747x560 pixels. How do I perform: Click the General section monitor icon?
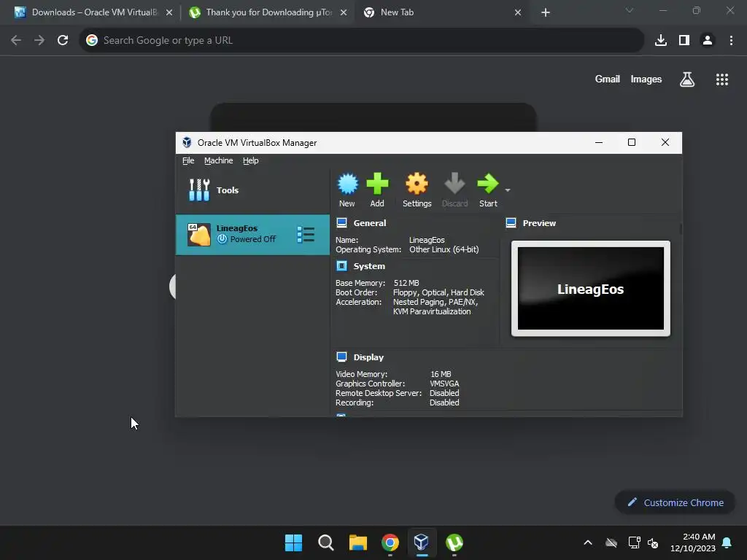click(x=341, y=222)
